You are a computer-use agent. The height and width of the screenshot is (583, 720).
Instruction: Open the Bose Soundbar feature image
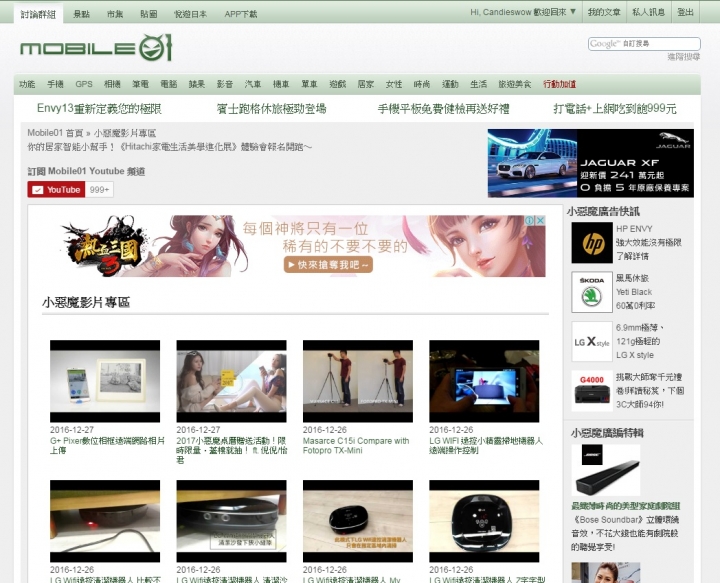point(606,470)
